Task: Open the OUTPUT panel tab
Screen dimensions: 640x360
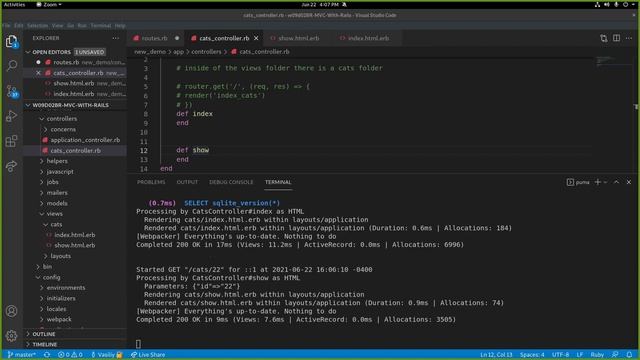Action: pyautogui.click(x=187, y=182)
